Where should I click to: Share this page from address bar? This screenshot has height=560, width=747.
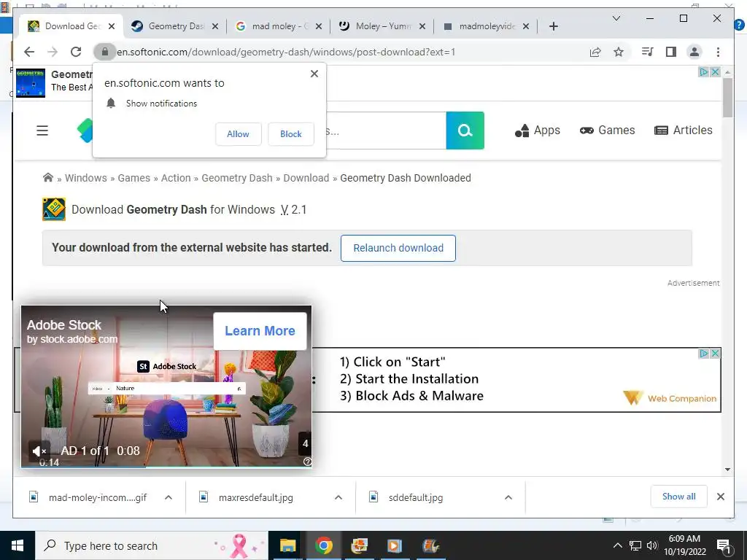tap(595, 52)
